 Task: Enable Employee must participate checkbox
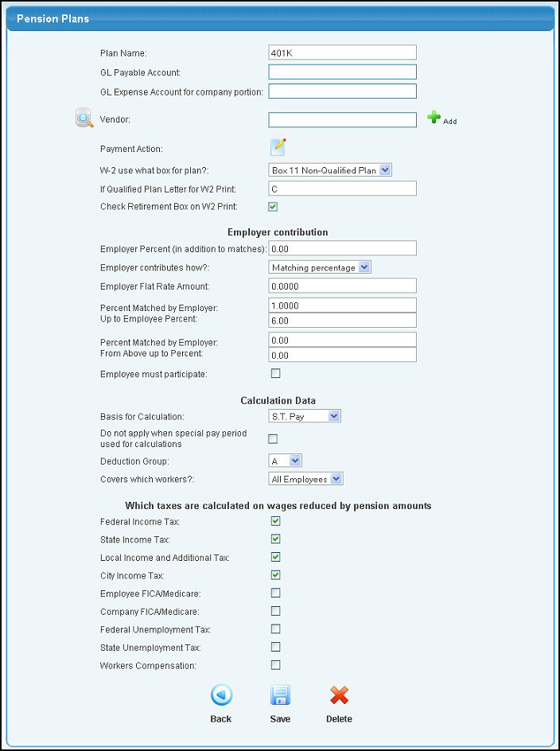[x=275, y=374]
